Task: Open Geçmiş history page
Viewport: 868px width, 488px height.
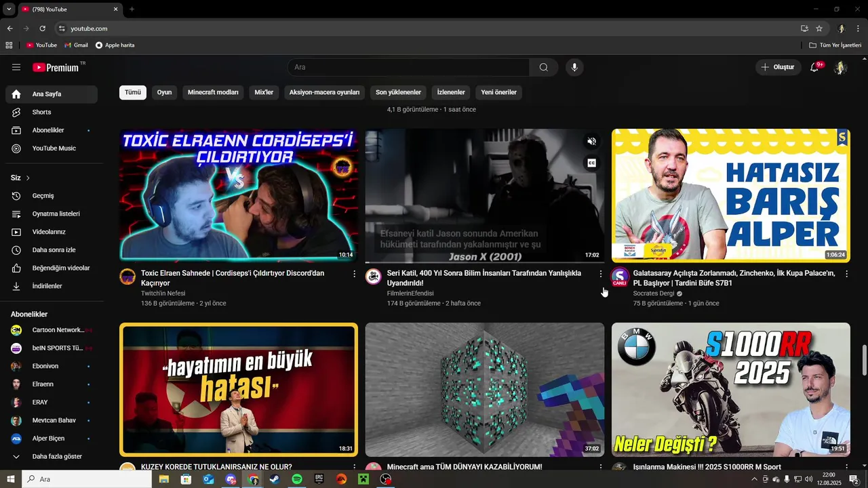Action: 52,196
